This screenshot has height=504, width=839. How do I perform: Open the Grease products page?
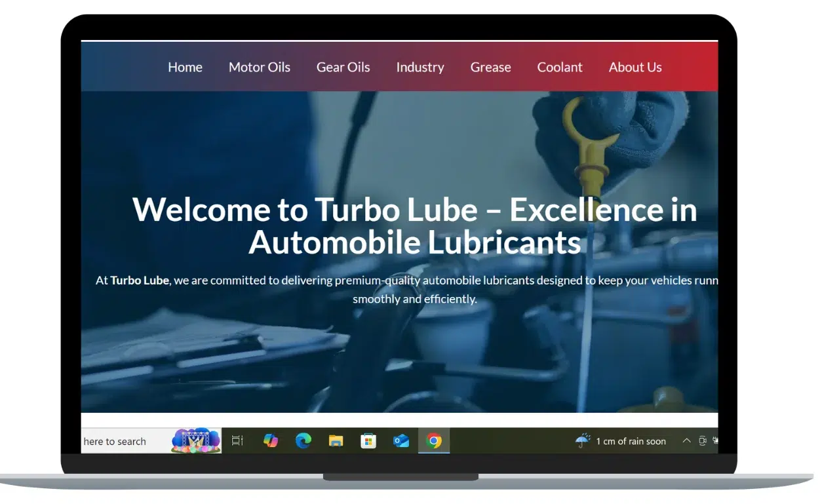[x=490, y=67]
